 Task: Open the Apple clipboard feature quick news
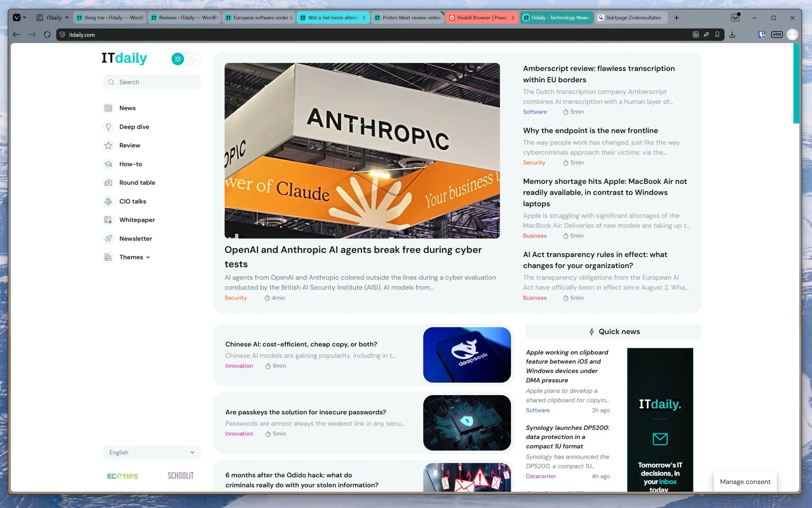(x=567, y=366)
